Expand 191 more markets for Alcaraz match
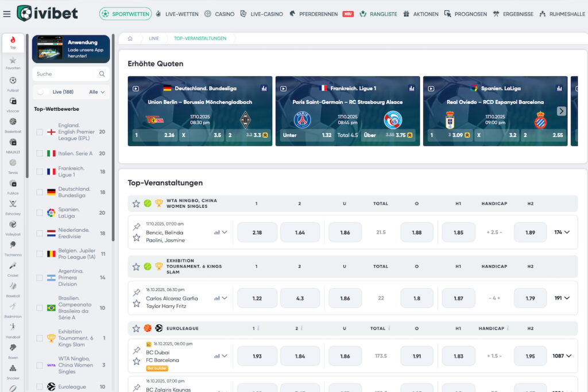Viewport: 588px width, 392px height. pyautogui.click(x=562, y=298)
